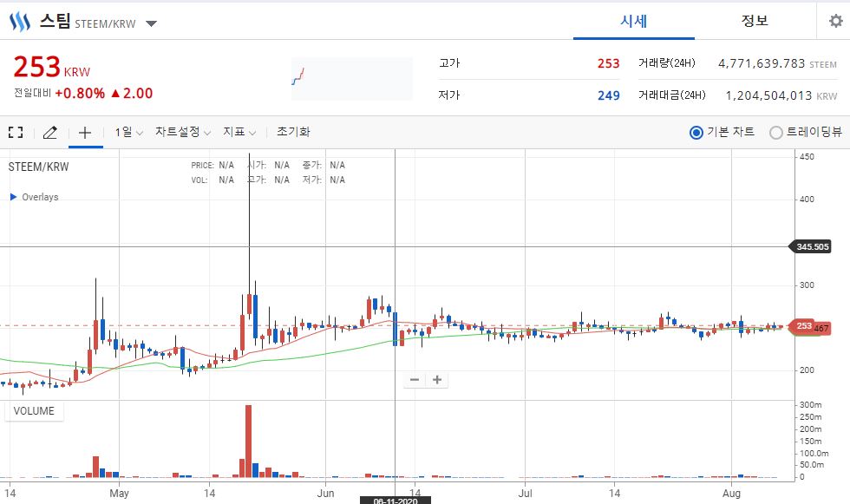Click the 고가 value 253
The image size is (850, 504).
(x=608, y=63)
